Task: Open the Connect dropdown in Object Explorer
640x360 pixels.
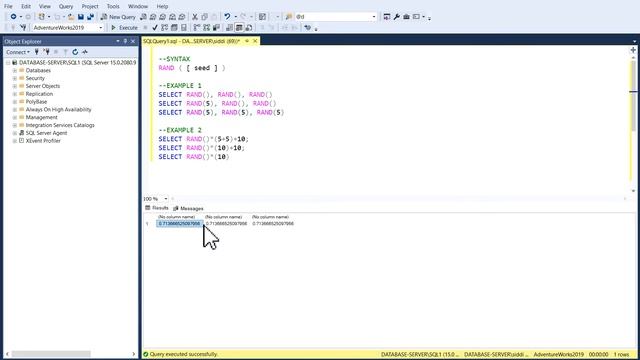Action: 18,52
